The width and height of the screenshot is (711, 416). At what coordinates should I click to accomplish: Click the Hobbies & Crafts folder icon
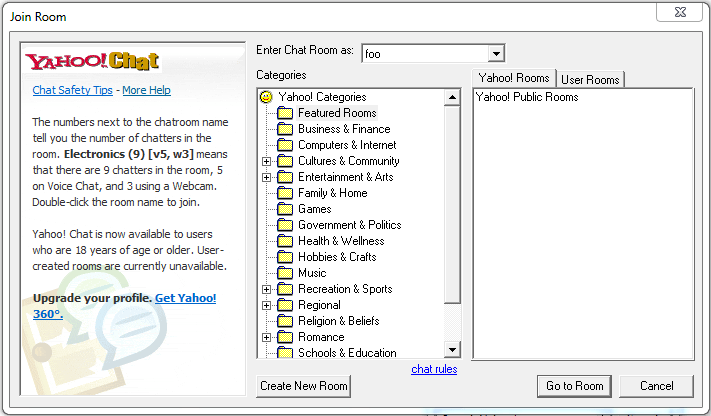click(x=285, y=257)
